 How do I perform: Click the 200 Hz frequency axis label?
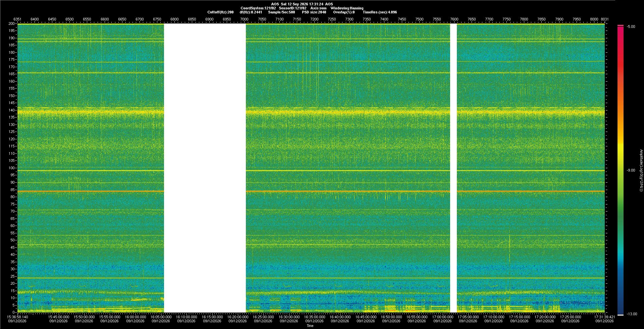(x=12, y=24)
